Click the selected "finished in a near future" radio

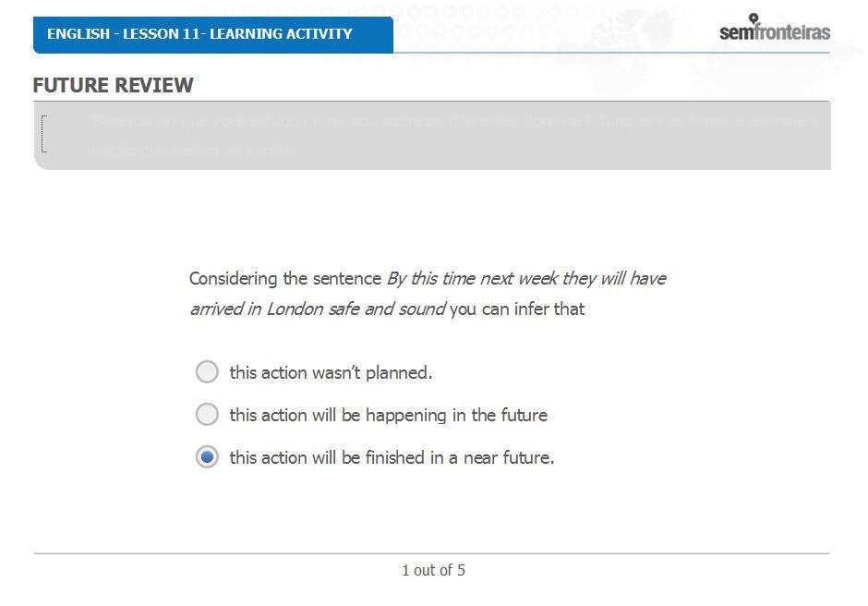point(207,457)
